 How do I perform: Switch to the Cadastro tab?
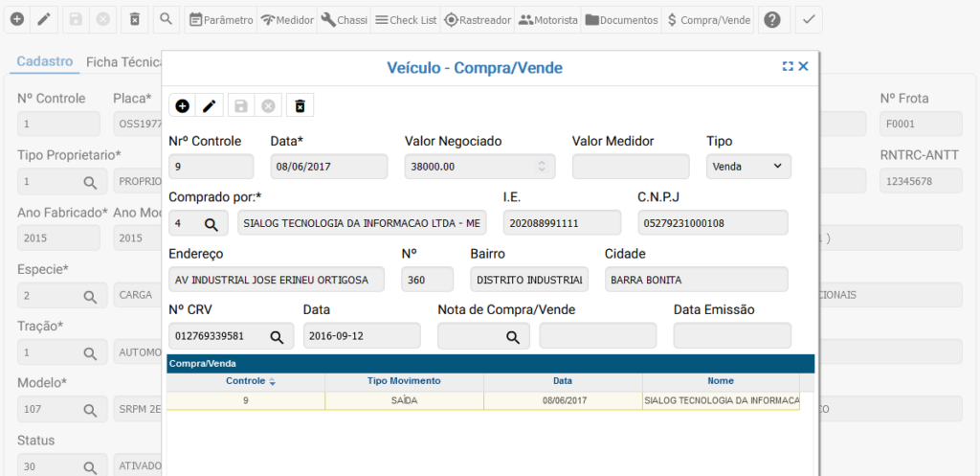tap(45, 61)
